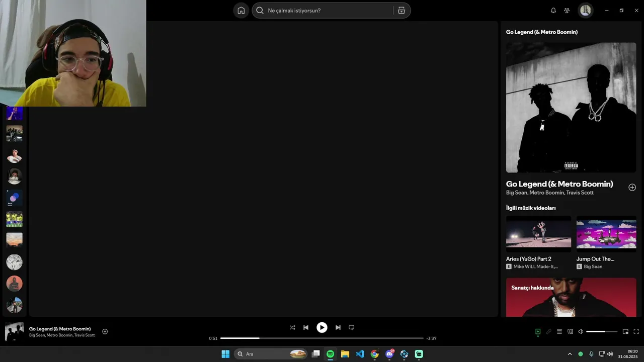Open the manga sketch artist in sidebar
Screen dimensions: 644x362
14,262
